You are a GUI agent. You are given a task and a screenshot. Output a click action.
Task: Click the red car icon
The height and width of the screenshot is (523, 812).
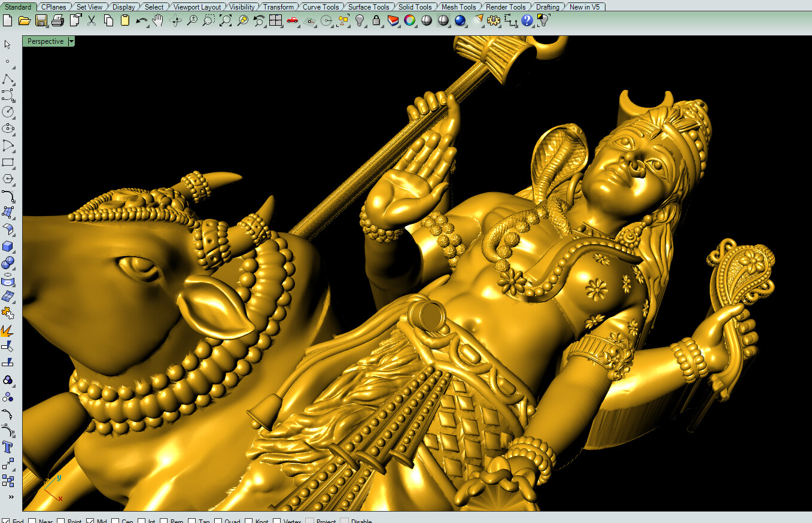[293, 21]
